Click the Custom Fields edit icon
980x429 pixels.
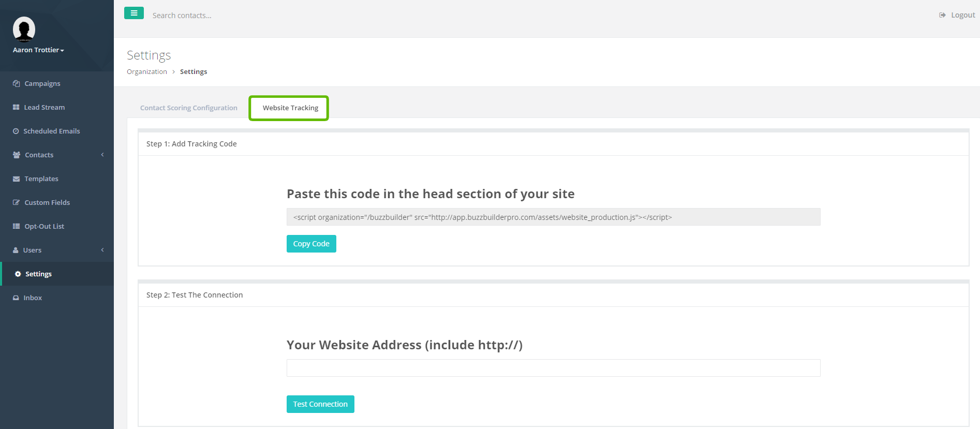(16, 202)
